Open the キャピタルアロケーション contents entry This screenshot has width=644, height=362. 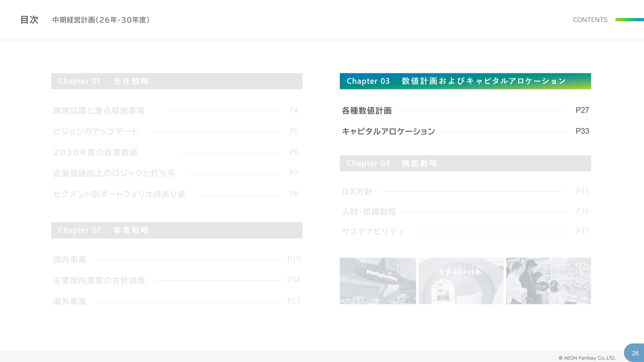tap(388, 131)
